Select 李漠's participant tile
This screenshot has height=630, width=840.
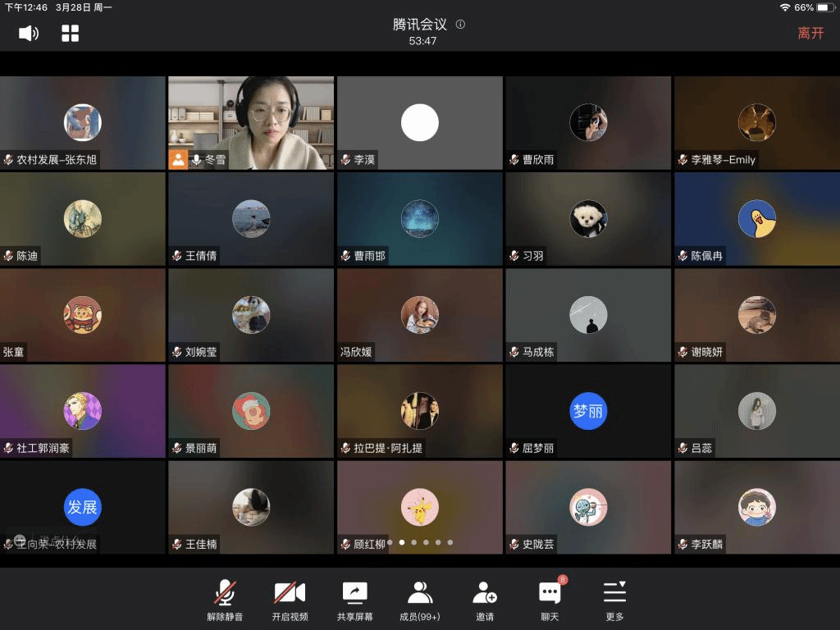pos(419,123)
